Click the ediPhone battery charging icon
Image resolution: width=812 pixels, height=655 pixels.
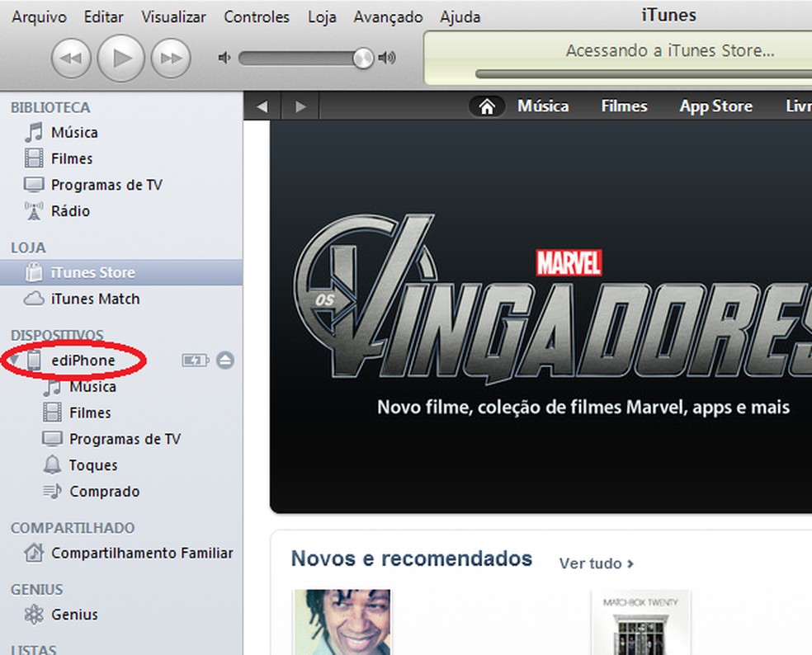pos(196,360)
